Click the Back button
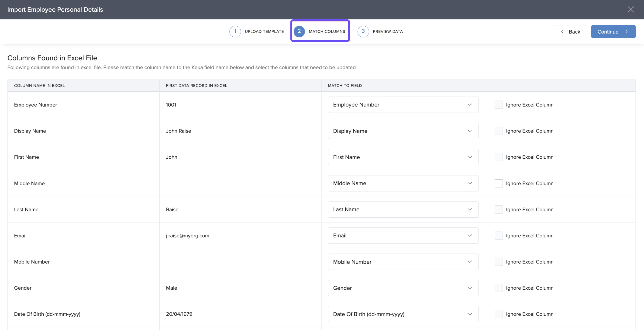This screenshot has width=644, height=330. pyautogui.click(x=570, y=31)
